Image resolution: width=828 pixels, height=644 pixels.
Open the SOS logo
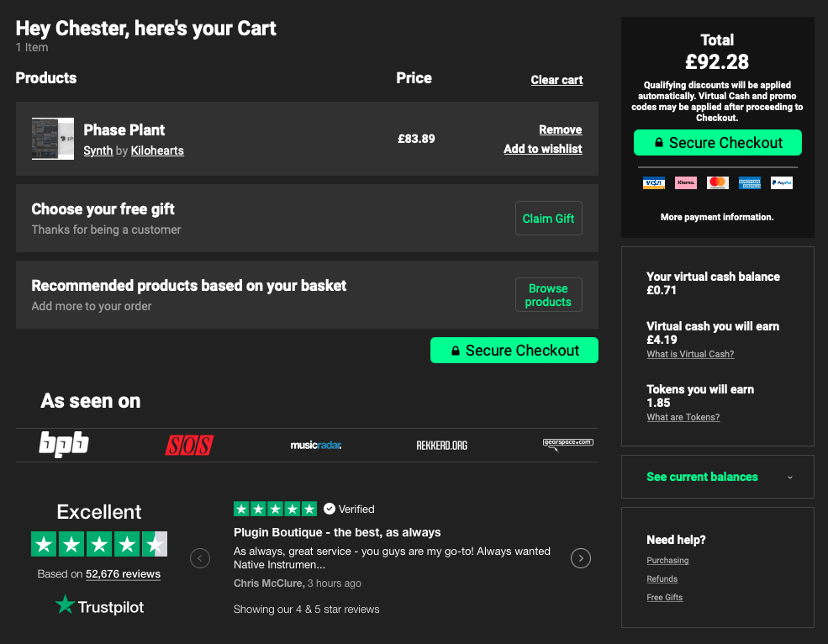pos(189,446)
